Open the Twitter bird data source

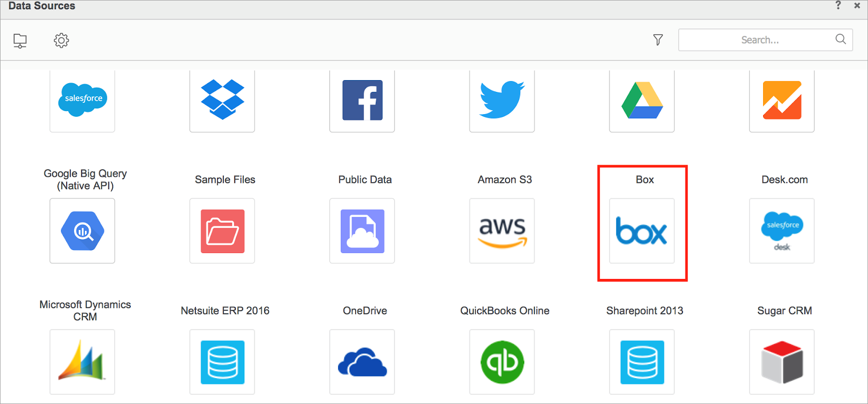pyautogui.click(x=502, y=100)
